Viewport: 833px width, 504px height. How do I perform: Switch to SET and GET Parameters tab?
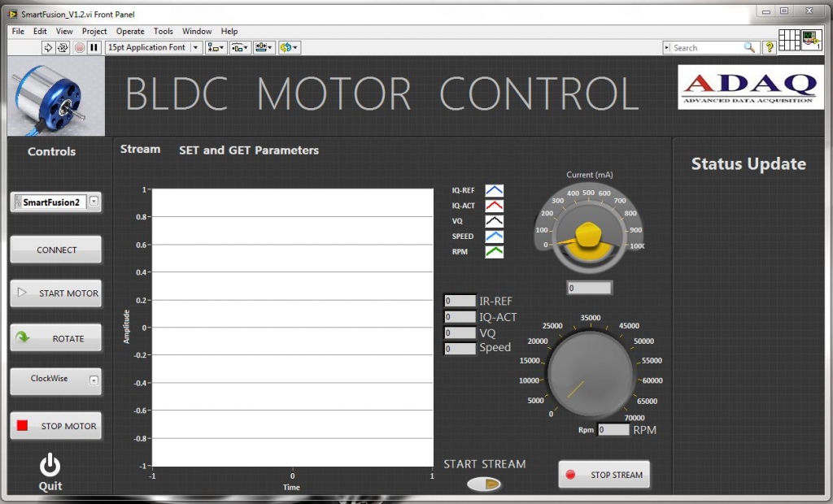click(248, 150)
